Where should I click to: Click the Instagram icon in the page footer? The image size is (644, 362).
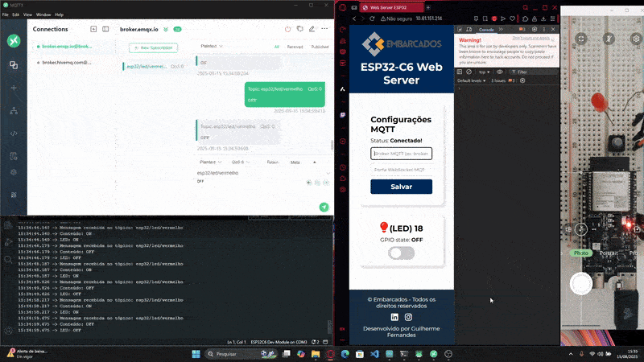tap(408, 317)
